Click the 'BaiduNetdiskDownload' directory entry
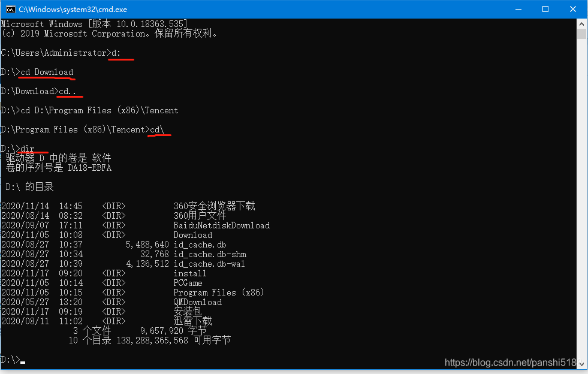 click(x=222, y=225)
